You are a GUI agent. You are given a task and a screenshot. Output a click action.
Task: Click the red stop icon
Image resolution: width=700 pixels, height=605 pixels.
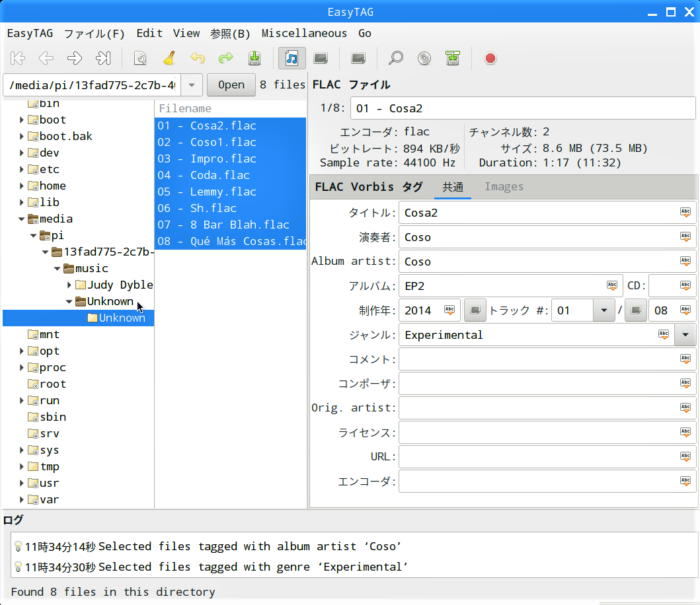(490, 58)
